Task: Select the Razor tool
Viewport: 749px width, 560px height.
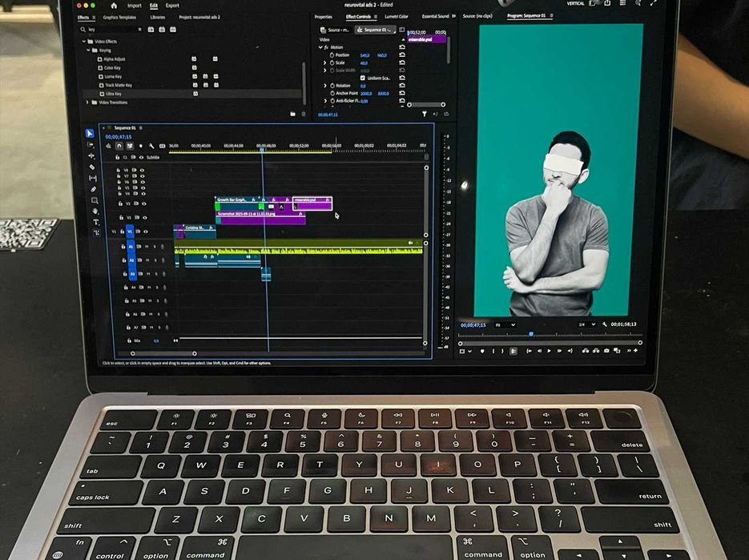Action: point(92,167)
